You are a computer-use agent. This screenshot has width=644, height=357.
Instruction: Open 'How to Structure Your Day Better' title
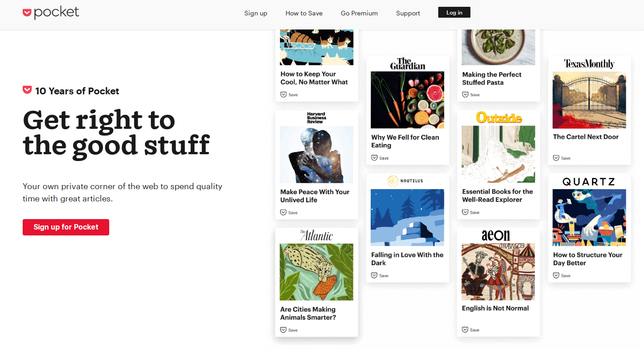588,259
